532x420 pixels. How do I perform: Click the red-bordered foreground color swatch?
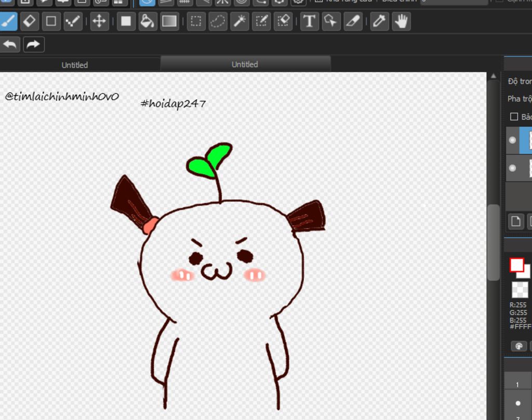pos(516,265)
